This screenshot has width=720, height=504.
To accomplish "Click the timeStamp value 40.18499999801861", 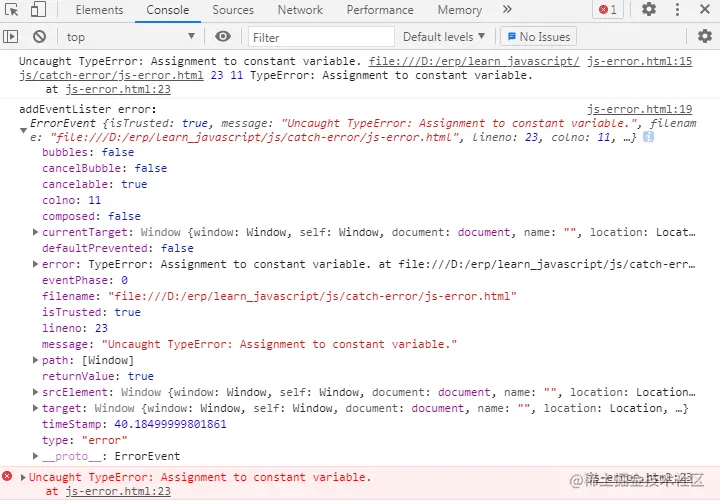I will [170, 424].
